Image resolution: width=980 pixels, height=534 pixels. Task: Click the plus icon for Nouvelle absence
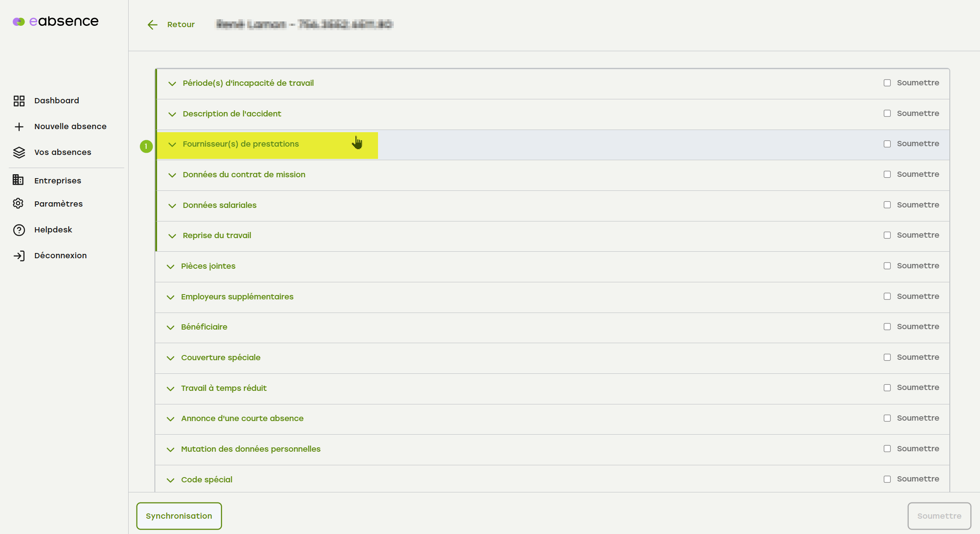pos(19,127)
